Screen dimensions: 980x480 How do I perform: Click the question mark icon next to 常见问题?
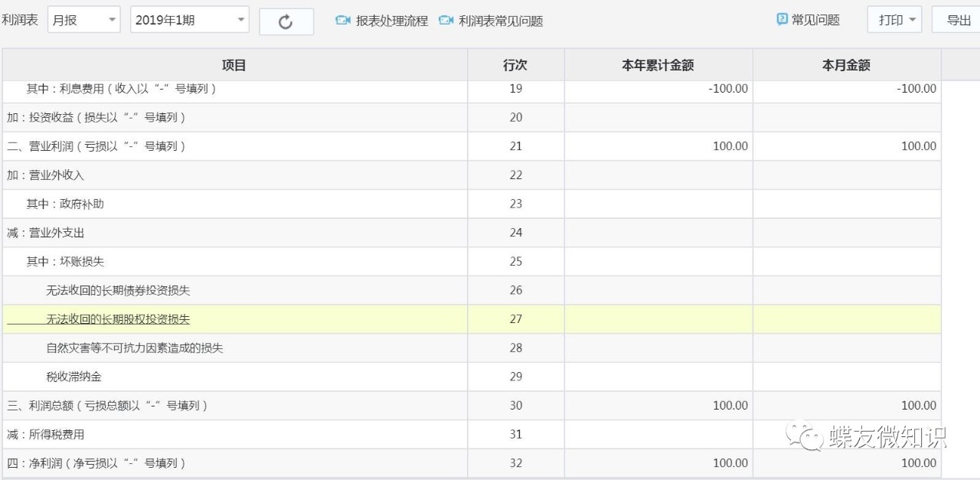[781, 21]
